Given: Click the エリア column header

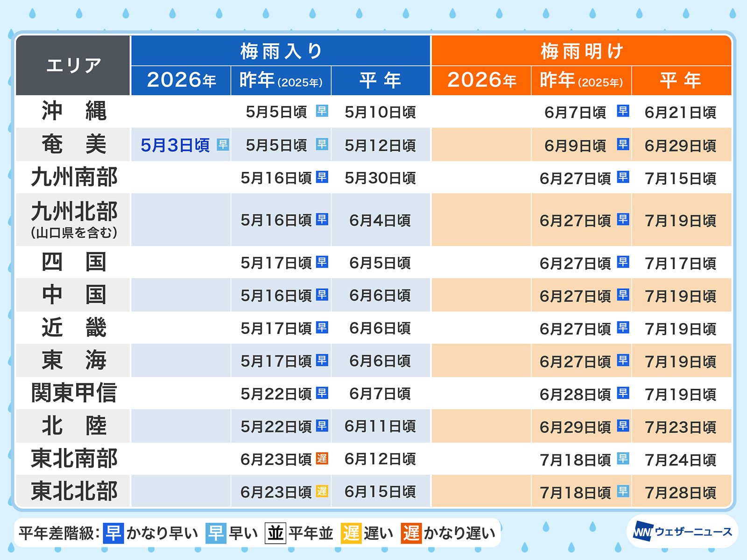Looking at the screenshot, I should click(x=73, y=65).
